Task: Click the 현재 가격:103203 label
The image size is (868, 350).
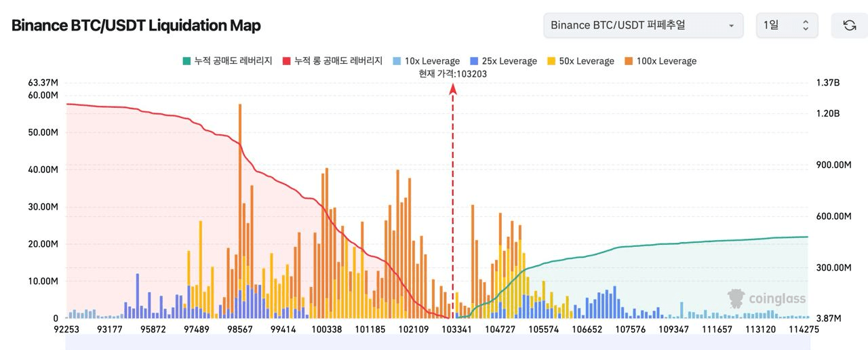Action: click(453, 74)
